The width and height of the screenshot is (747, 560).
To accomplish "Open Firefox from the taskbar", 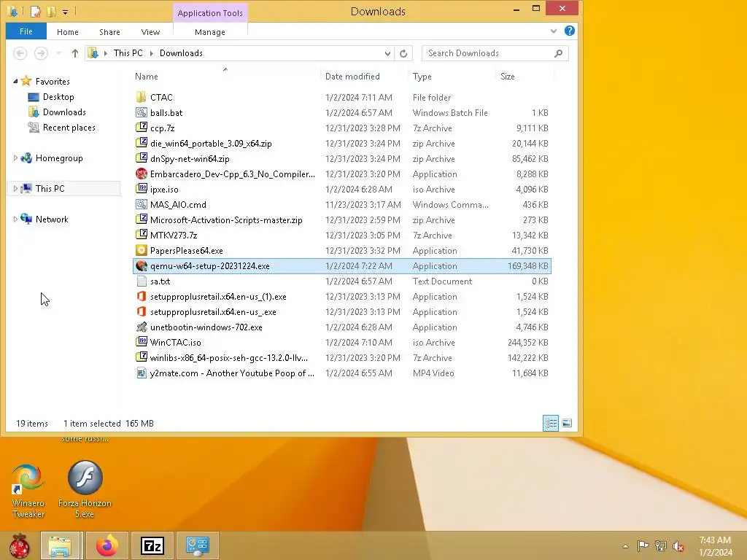I will (107, 545).
